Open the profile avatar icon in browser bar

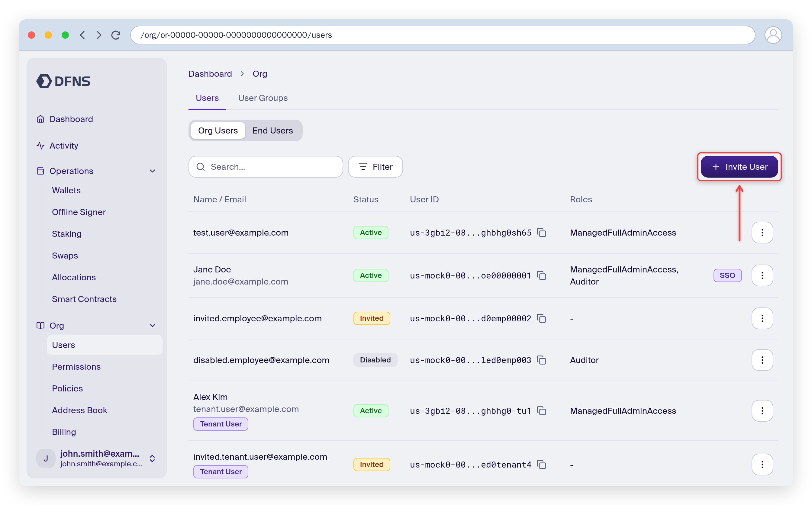[x=773, y=35]
